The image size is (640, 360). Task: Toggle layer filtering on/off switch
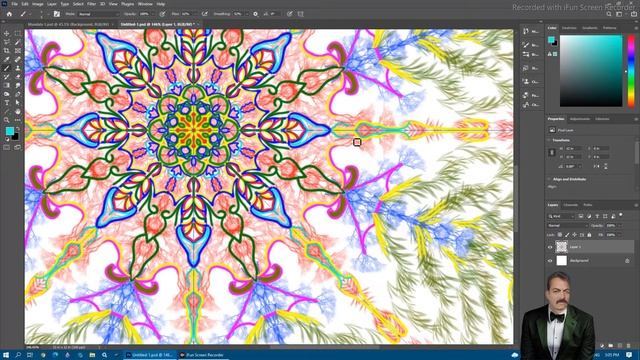click(x=621, y=215)
